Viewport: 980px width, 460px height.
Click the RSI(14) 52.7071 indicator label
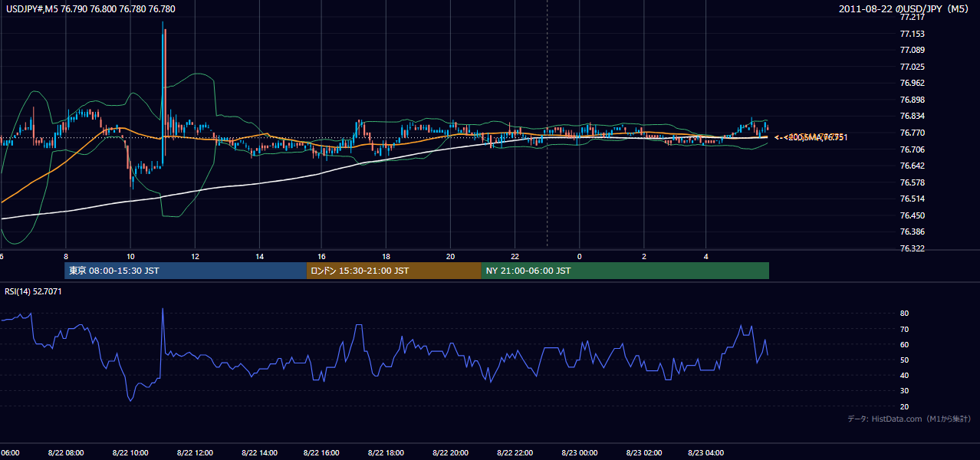pos(33,291)
